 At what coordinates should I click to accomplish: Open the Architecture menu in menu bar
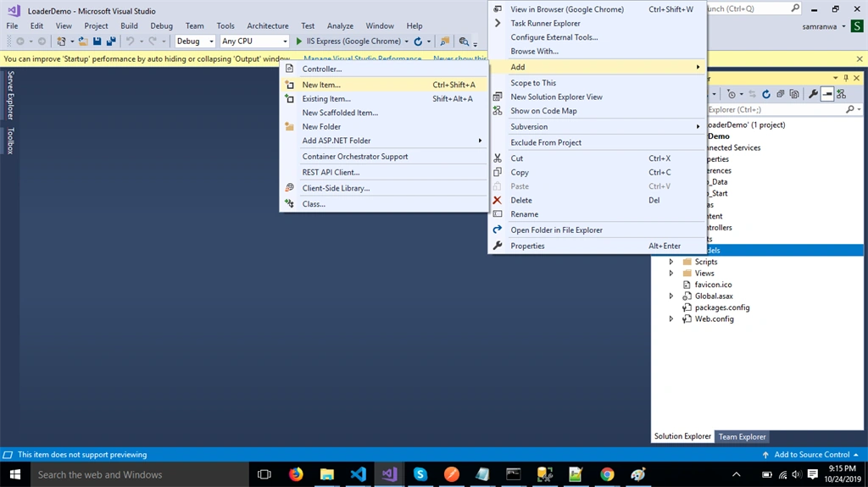tap(267, 26)
